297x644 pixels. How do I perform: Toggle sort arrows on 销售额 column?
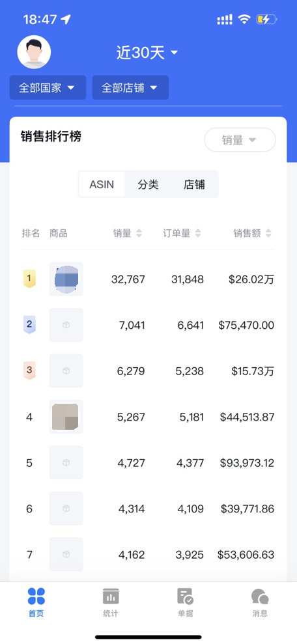(268, 233)
